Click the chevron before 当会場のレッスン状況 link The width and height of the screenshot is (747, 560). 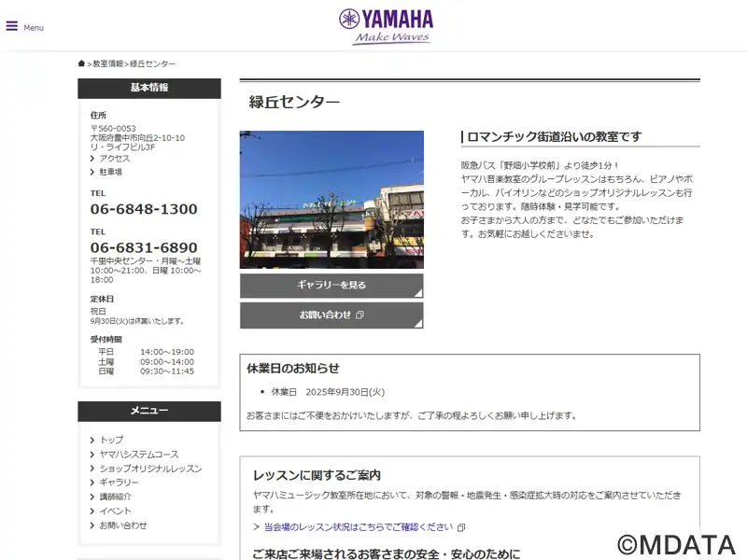(x=256, y=527)
